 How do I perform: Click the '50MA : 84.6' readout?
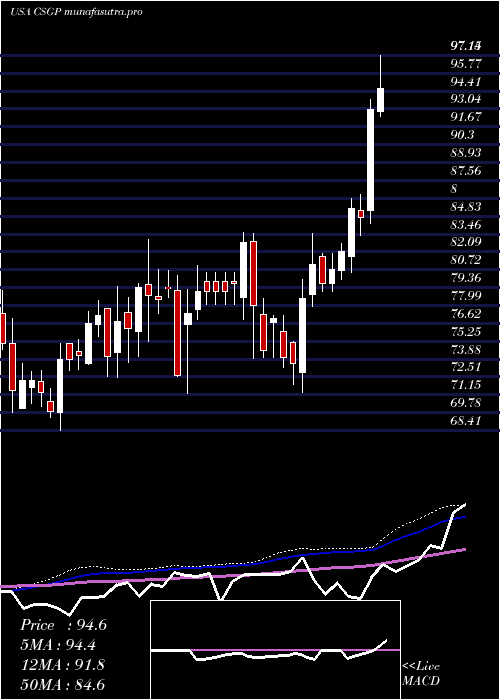pyautogui.click(x=62, y=684)
